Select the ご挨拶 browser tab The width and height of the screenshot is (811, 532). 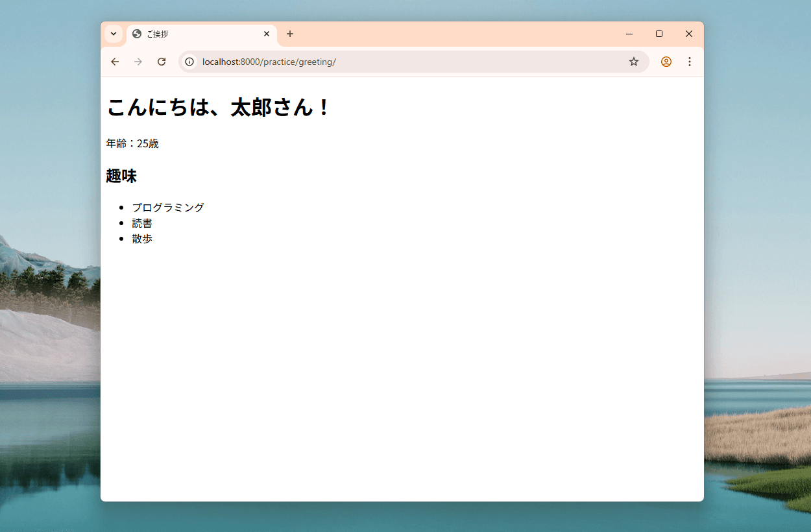[202, 34]
